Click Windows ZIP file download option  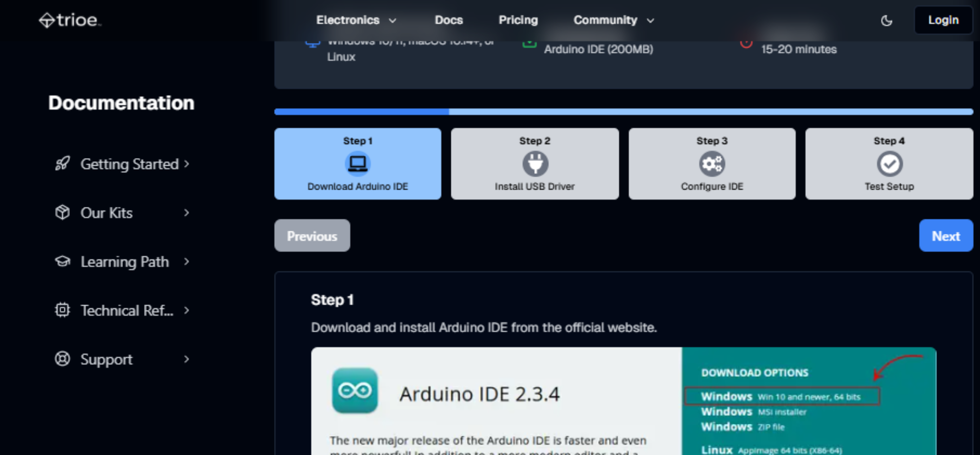743,427
